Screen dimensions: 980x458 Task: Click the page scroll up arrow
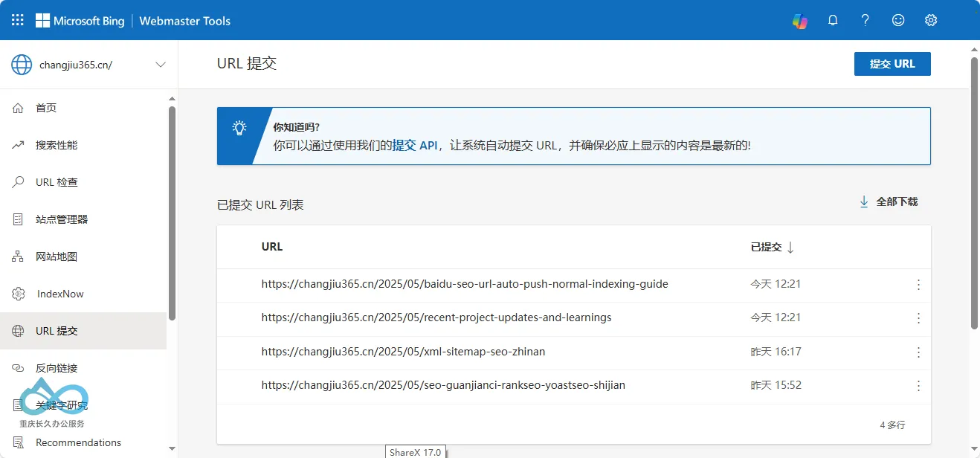point(974,48)
